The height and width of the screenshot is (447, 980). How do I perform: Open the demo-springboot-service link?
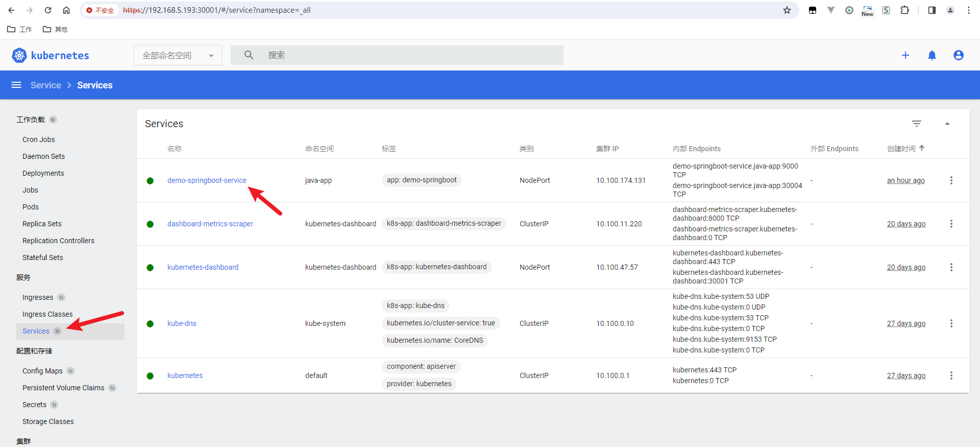[x=207, y=180]
